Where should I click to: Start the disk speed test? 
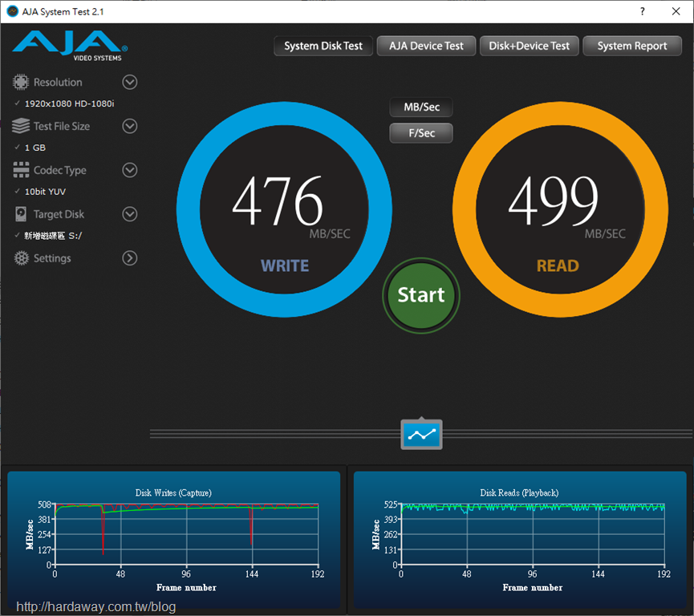point(421,296)
